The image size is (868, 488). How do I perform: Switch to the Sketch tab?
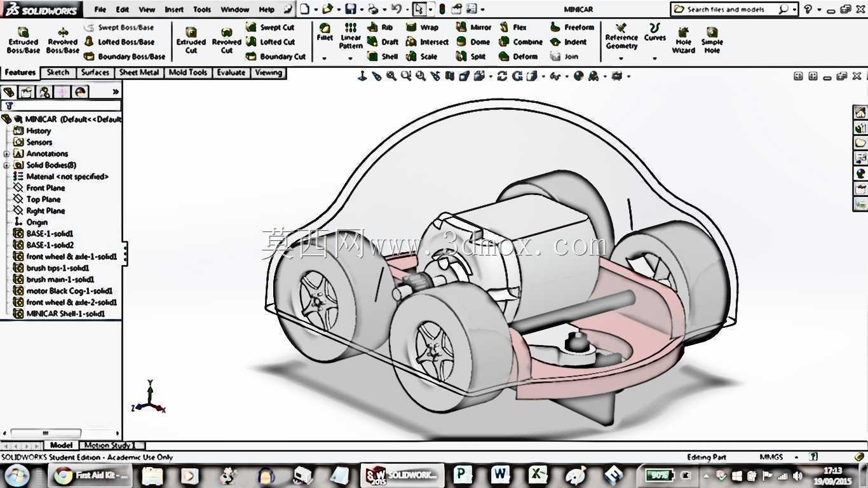point(58,72)
